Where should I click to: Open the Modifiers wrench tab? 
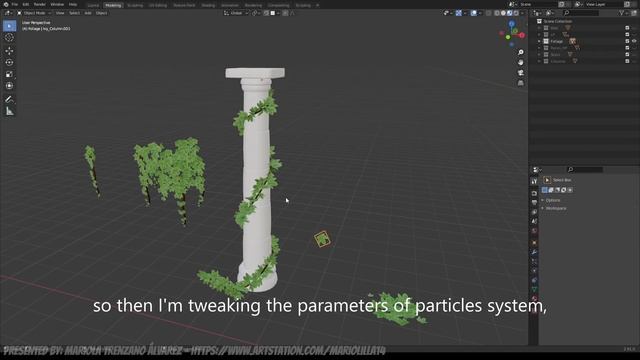[534, 252]
